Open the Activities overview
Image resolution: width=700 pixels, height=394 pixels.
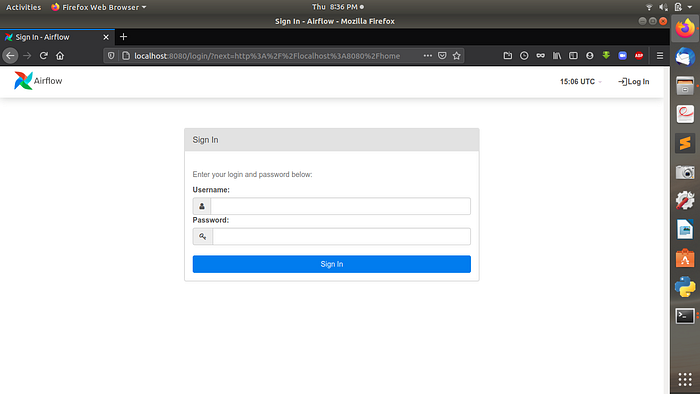pos(23,7)
